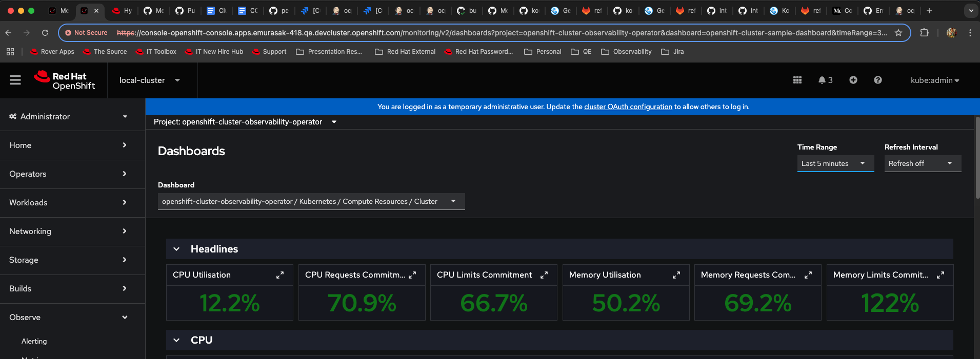Screen dimensions: 980x359
Task: Expand Memory Limits Commitment panel view
Action: click(x=940, y=275)
